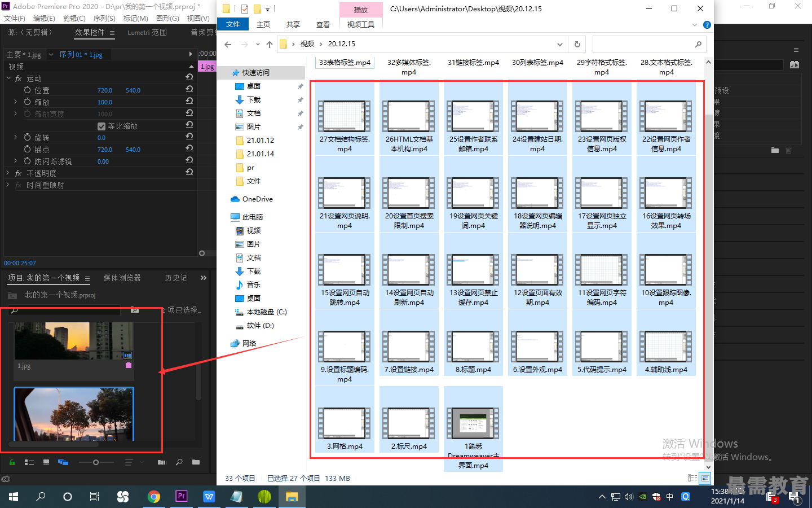Click the project panel search field
The image size is (812, 508).
click(65, 310)
